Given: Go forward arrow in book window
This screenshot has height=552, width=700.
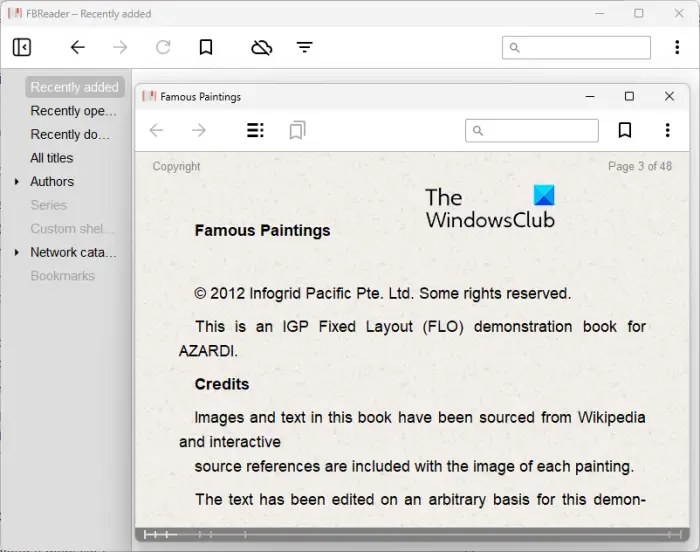Looking at the screenshot, I should point(199,130).
